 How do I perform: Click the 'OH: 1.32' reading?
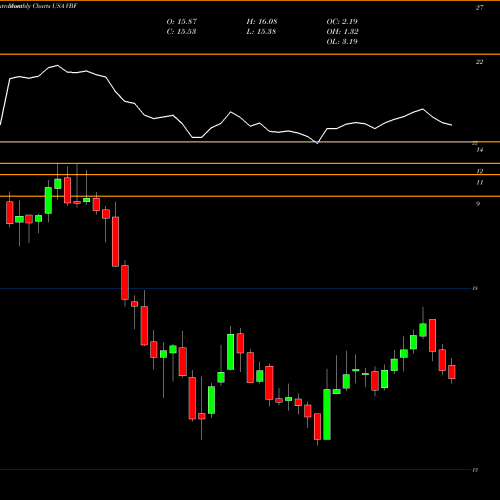coord(342,32)
